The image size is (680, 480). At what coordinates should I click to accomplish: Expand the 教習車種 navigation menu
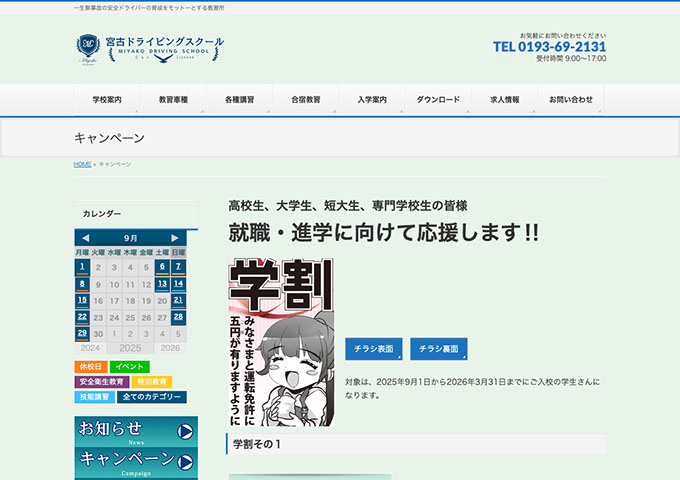pos(173,100)
